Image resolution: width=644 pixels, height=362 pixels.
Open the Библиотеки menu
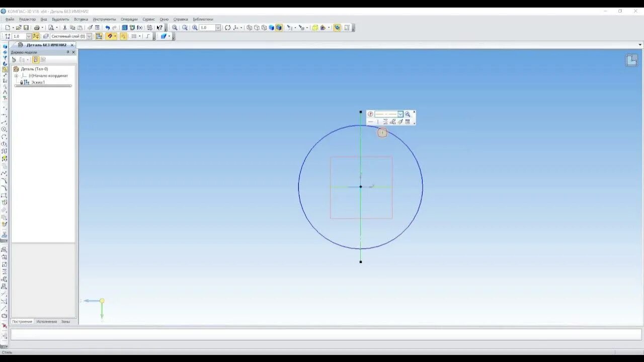203,19
